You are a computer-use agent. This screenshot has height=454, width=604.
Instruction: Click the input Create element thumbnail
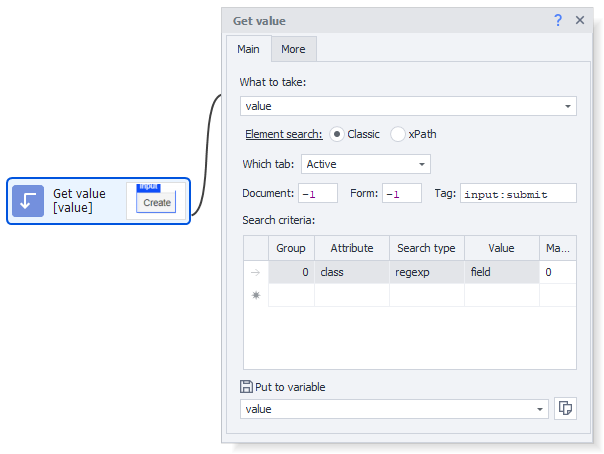[156, 199]
